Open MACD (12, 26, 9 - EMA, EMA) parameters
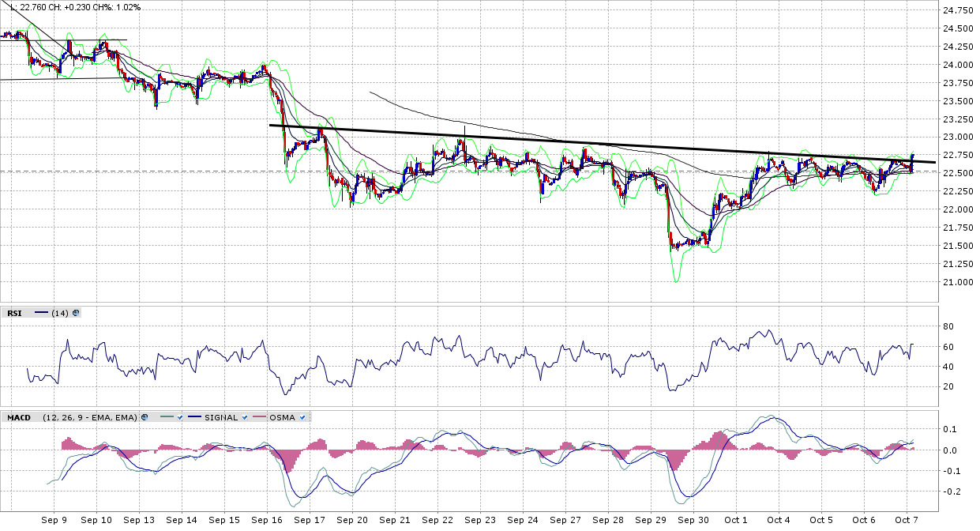980x531 pixels. pyautogui.click(x=91, y=417)
